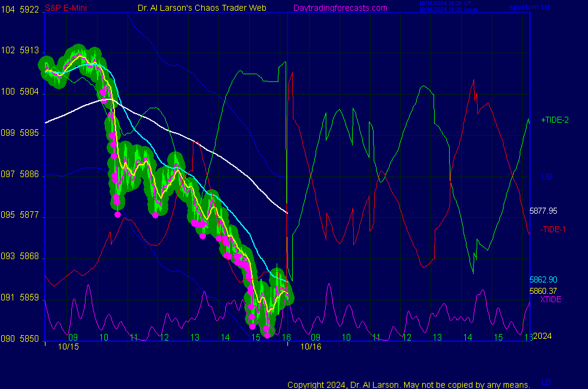Click the 2024 year label beside the time axis
This screenshot has height=389, width=588.
pos(542,336)
